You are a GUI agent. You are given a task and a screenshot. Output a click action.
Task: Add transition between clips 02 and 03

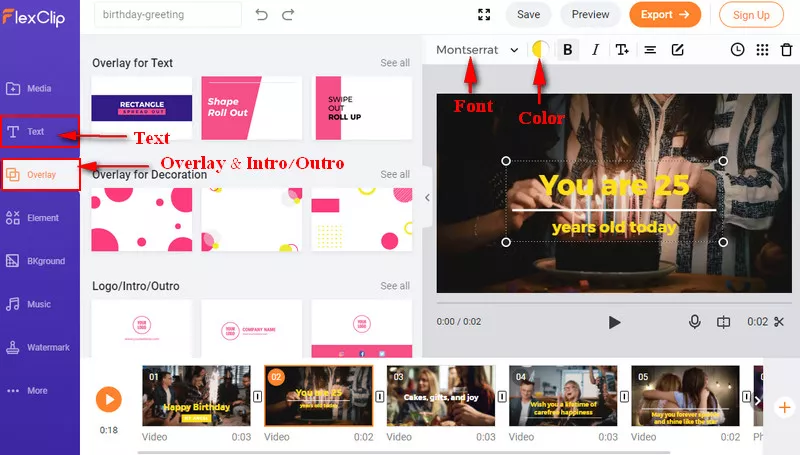(380, 396)
